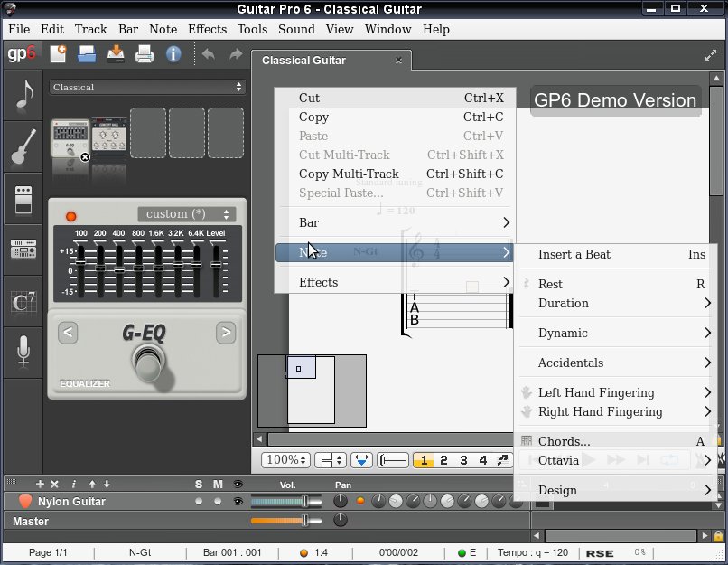Toggle Solo on the Nylon Guitar track
The height and width of the screenshot is (565, 728).
pos(199,502)
